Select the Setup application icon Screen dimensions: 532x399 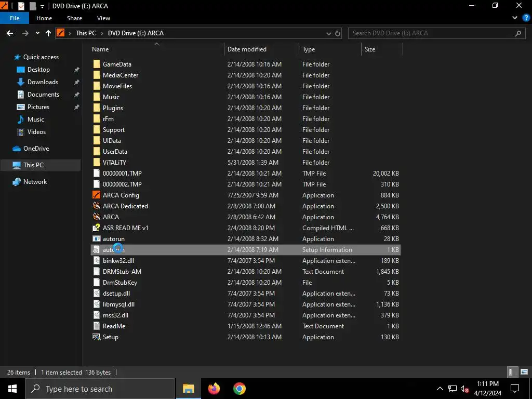tap(96, 337)
